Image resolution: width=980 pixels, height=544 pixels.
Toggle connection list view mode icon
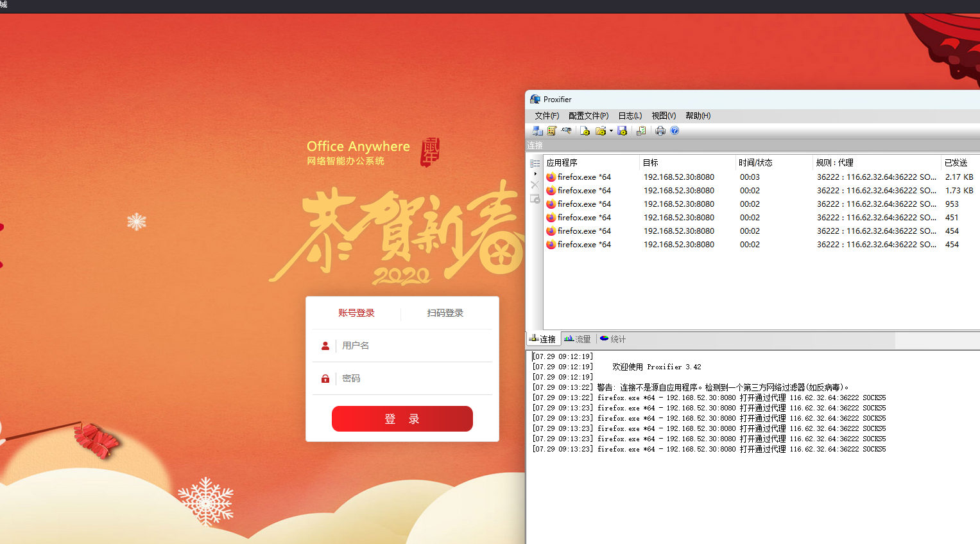tap(535, 163)
